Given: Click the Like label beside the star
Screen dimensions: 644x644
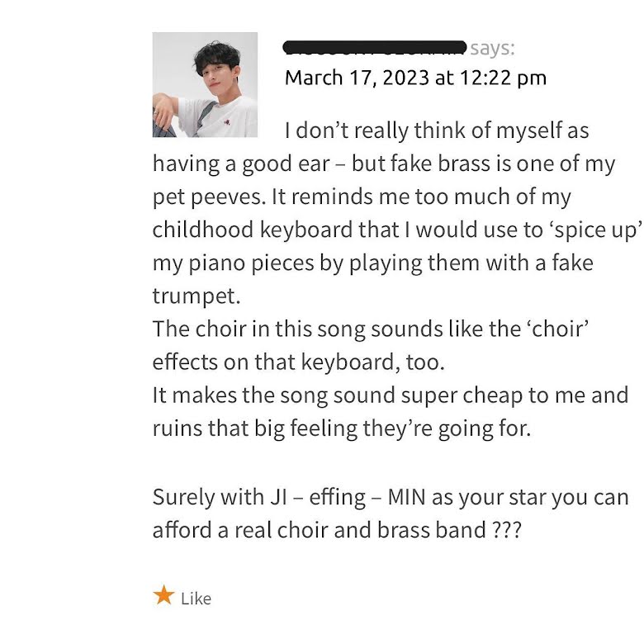Looking at the screenshot, I should click(196, 599).
